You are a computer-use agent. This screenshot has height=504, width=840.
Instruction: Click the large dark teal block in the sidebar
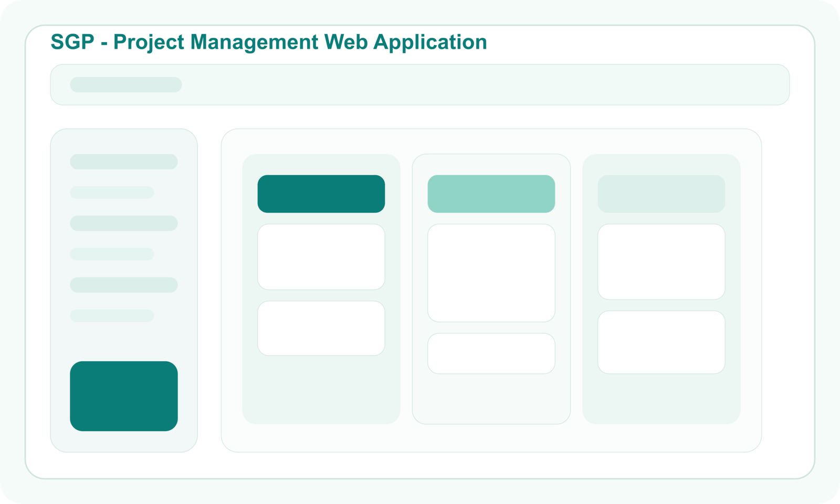tap(124, 396)
